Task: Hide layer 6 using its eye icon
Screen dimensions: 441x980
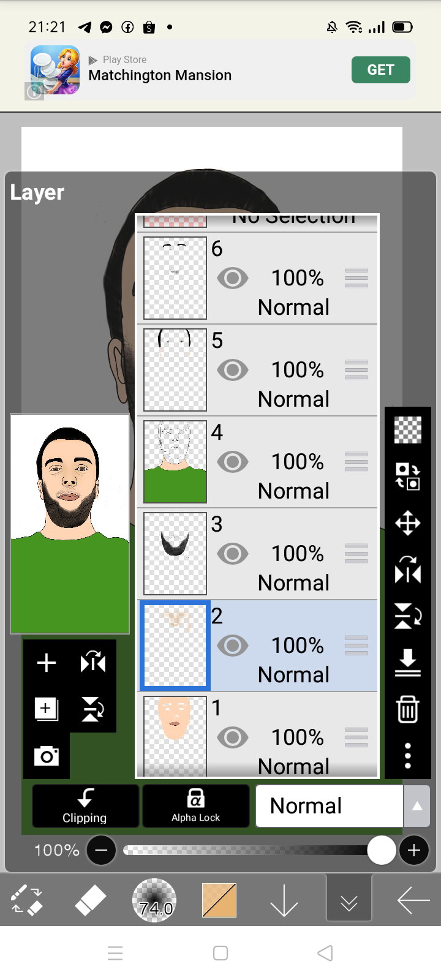Action: point(233,278)
